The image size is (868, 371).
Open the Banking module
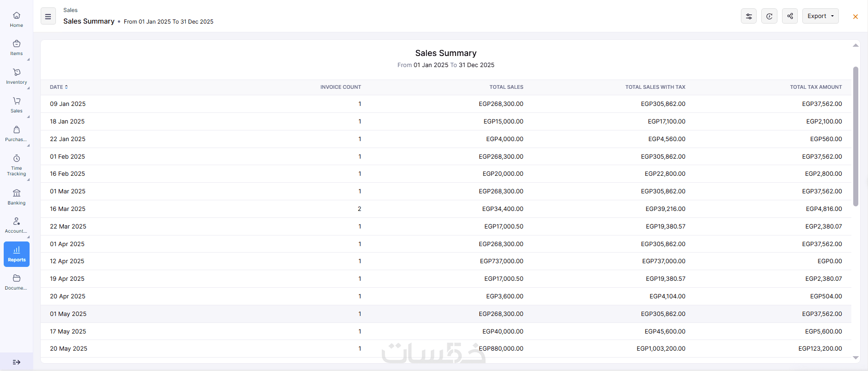click(x=17, y=197)
